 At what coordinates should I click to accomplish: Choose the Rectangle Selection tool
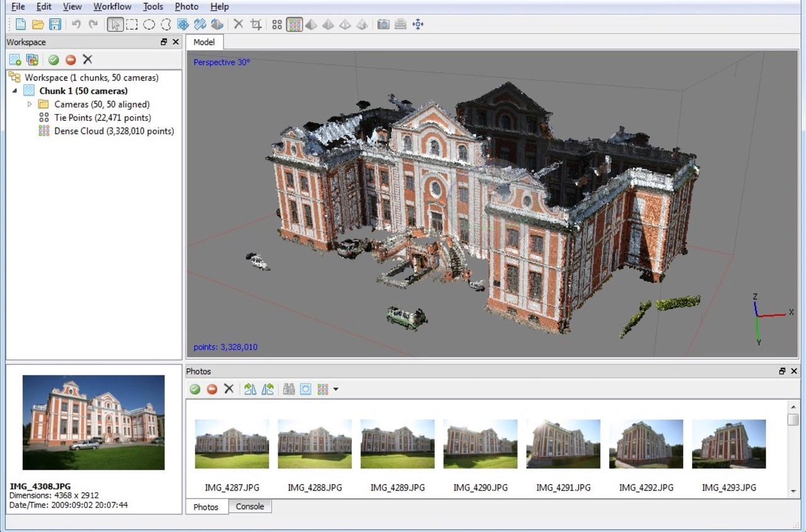tap(132, 25)
